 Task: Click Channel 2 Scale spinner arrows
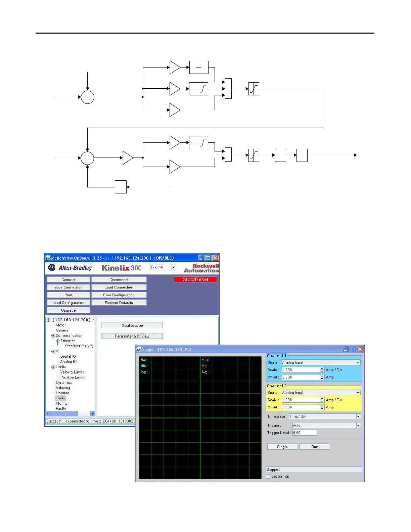322,400
